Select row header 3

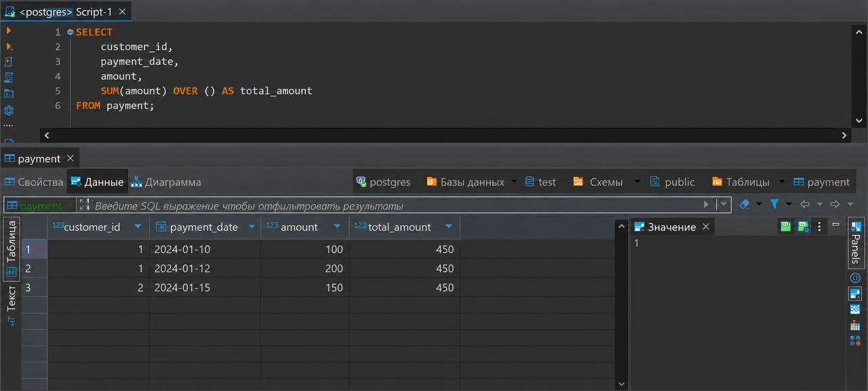34,287
